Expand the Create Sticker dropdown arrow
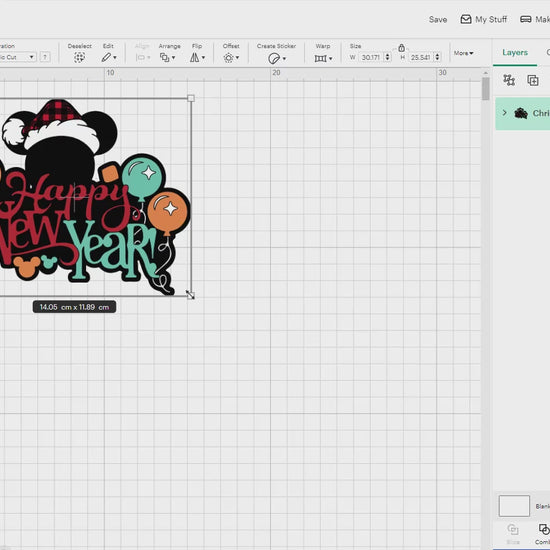 (284, 59)
